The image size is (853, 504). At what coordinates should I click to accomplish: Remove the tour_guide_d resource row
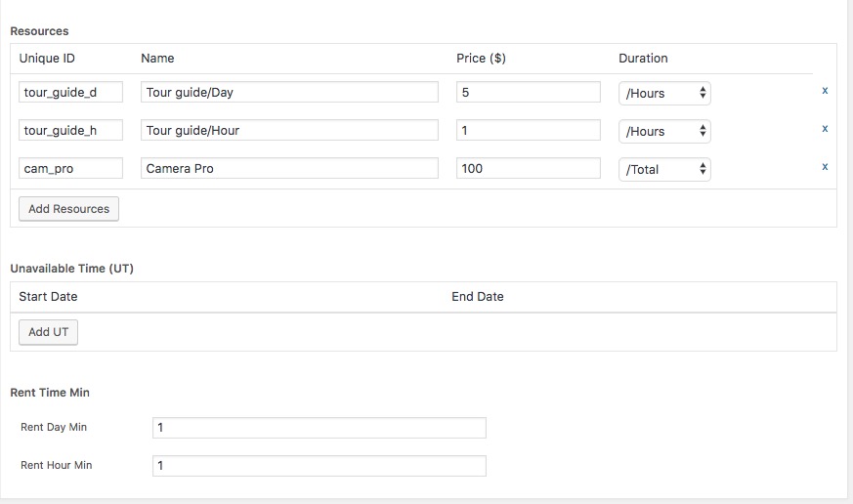(x=825, y=91)
